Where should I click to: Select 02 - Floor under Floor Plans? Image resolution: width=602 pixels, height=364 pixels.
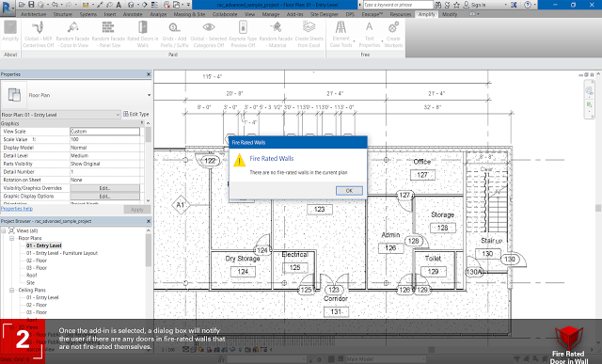point(37,261)
